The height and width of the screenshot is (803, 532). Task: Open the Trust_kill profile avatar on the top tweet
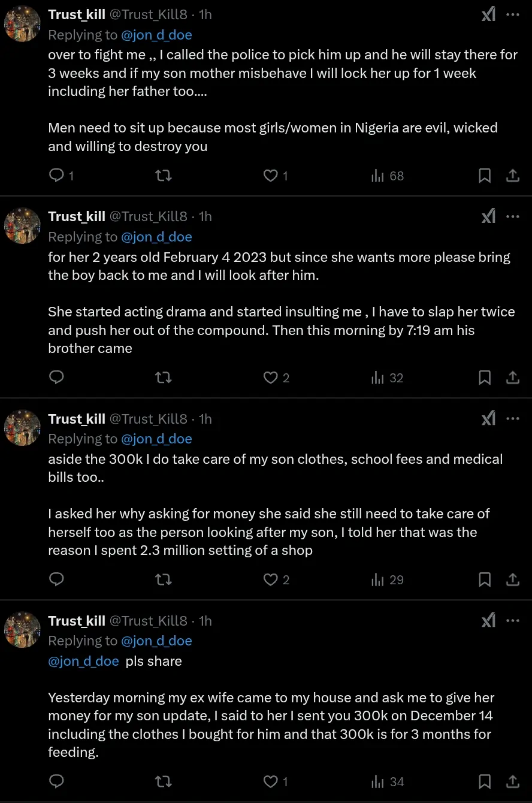(23, 24)
